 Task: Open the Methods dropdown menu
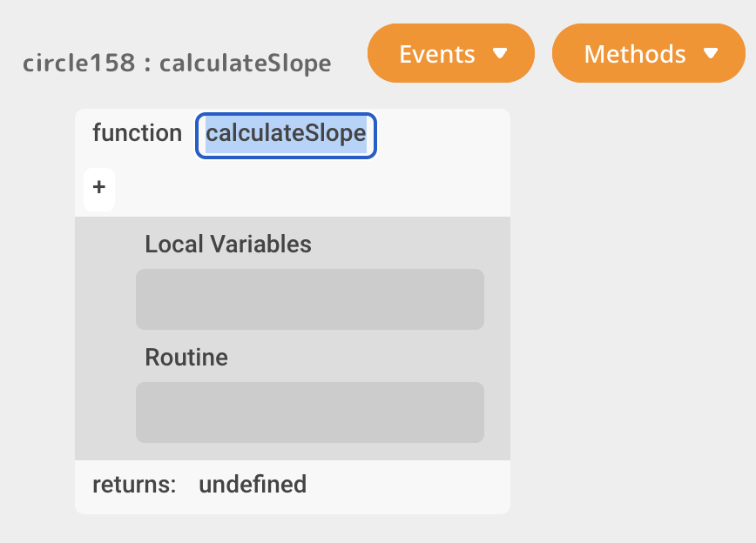coord(648,54)
